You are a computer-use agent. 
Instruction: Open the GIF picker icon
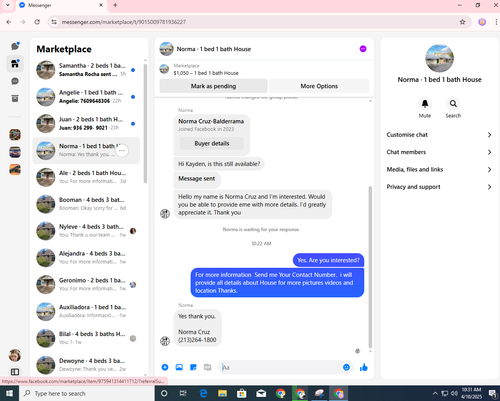[x=207, y=367]
